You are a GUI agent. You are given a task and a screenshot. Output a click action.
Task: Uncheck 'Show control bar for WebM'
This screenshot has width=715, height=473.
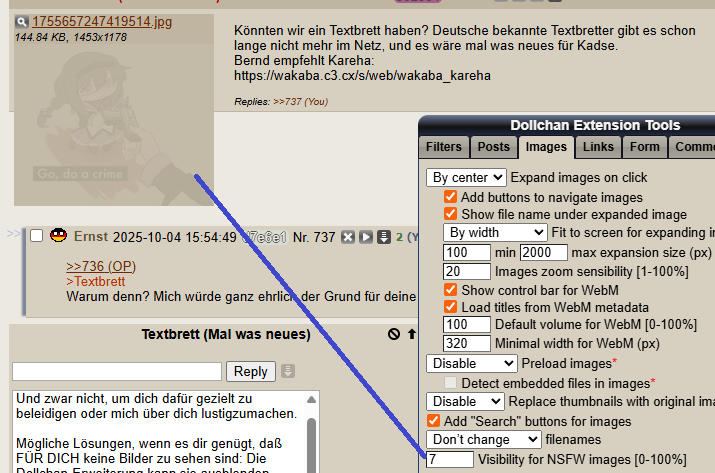point(450,290)
